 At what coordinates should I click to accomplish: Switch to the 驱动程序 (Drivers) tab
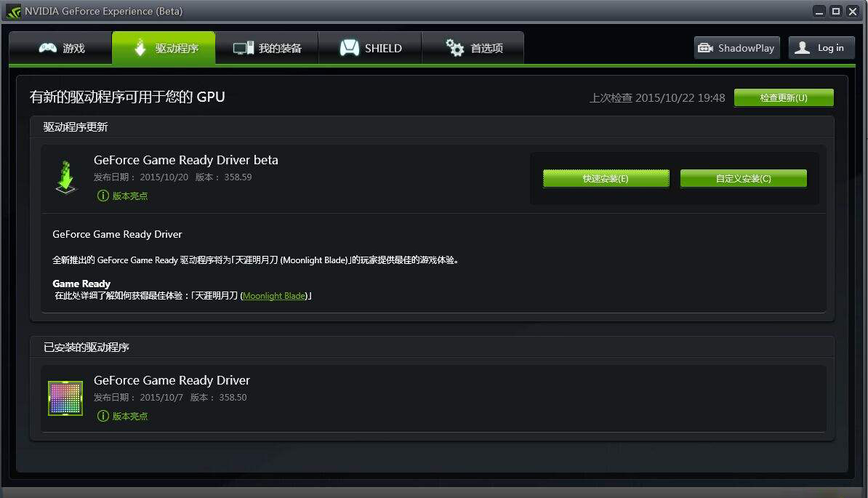coord(163,47)
